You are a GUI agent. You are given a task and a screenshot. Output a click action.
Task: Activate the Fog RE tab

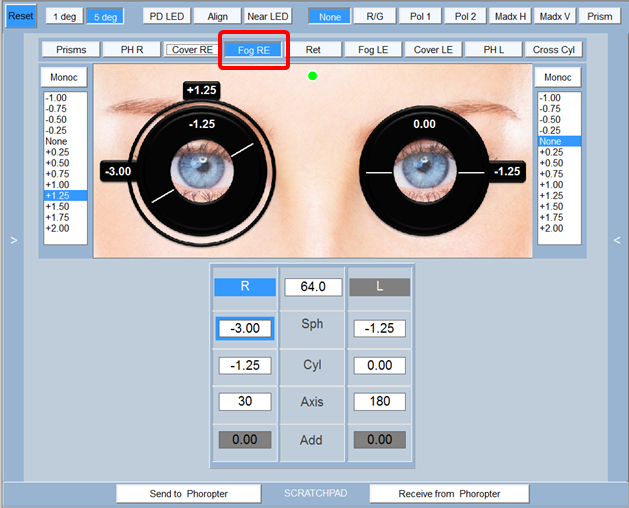pos(254,50)
